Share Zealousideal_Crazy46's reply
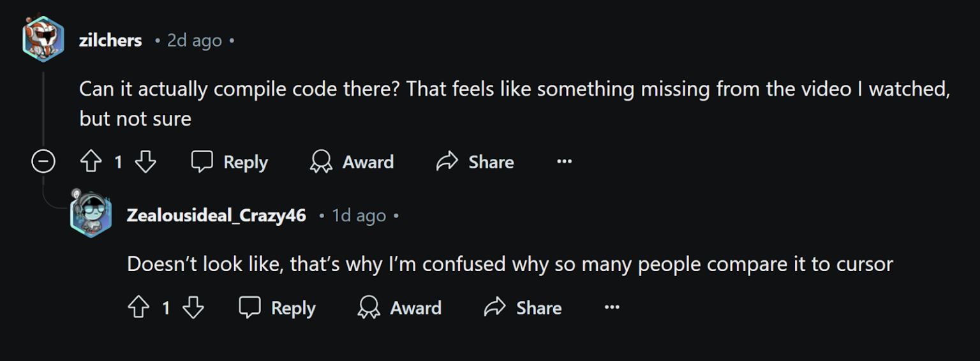 pyautogui.click(x=523, y=308)
